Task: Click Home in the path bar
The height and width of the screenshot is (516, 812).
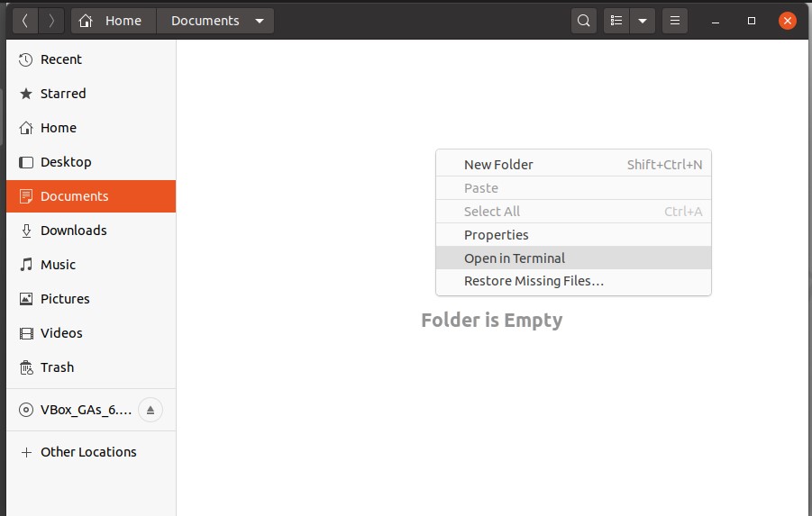Action: 114,21
